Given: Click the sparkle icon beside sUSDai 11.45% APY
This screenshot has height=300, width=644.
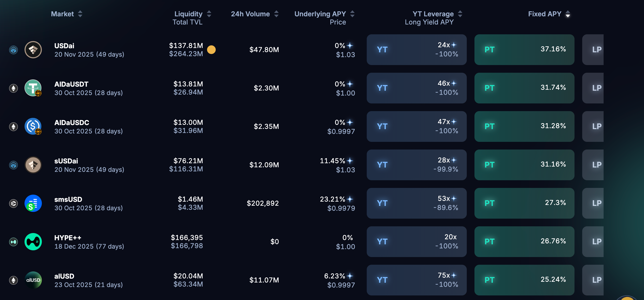Looking at the screenshot, I should click(350, 161).
